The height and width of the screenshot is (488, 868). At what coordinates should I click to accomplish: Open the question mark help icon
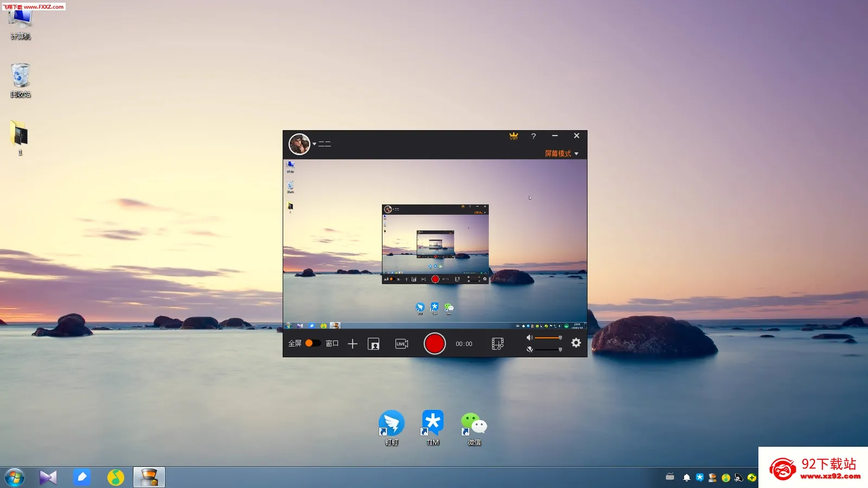534,136
